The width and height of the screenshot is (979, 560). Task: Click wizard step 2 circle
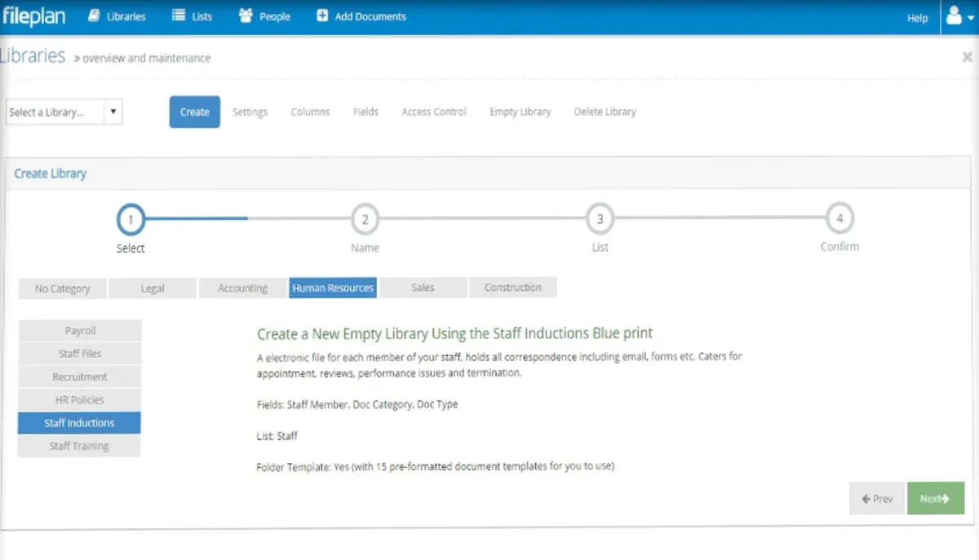(365, 219)
